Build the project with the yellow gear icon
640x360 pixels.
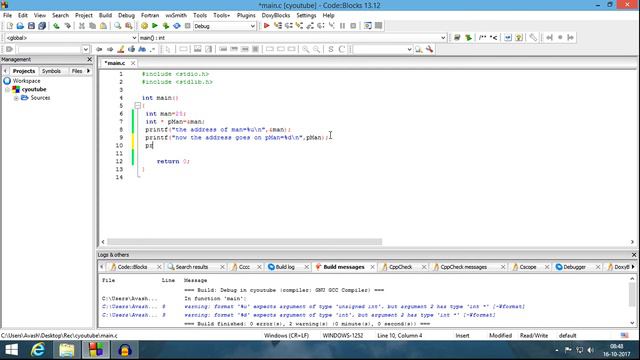[x=144, y=26]
